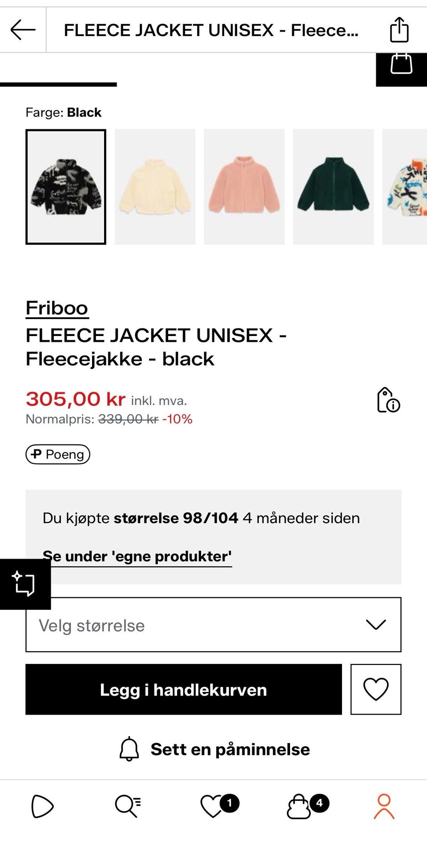
Task: Tap the back arrow icon
Action: click(23, 30)
